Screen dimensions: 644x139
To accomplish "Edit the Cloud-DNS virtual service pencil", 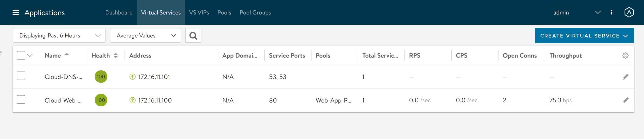I will pyautogui.click(x=625, y=77).
